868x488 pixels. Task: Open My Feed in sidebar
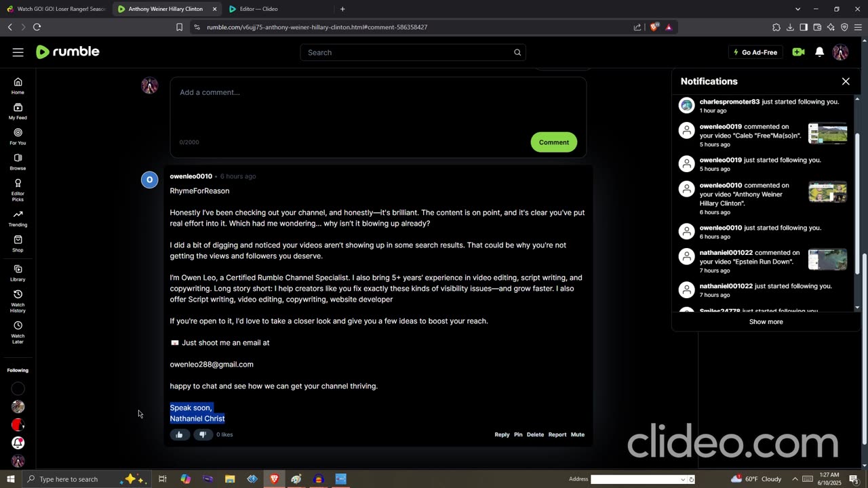pyautogui.click(x=18, y=111)
